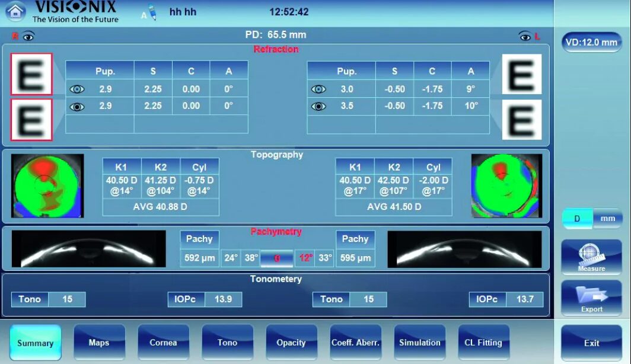
Task: Open the CL Fitting tab
Action: [x=483, y=343]
